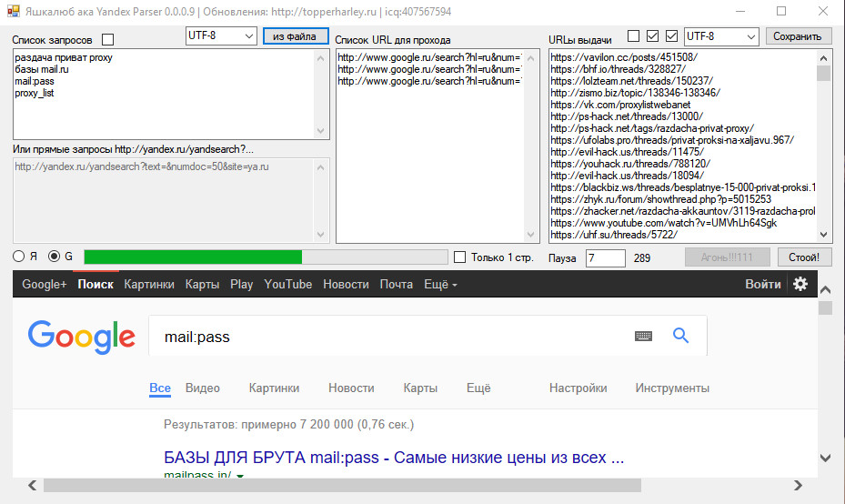Open the UTF-8 dropdown near Сохранить

coord(721,36)
